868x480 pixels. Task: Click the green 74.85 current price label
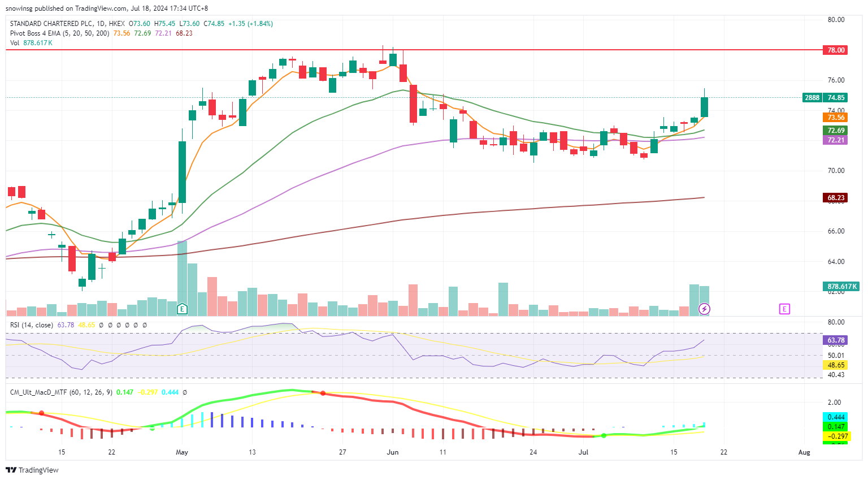coord(836,97)
